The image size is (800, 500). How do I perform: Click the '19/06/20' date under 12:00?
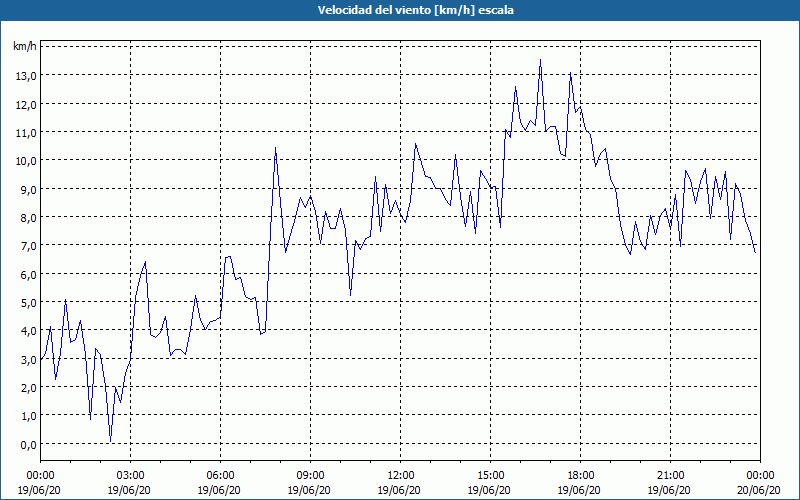(x=399, y=490)
